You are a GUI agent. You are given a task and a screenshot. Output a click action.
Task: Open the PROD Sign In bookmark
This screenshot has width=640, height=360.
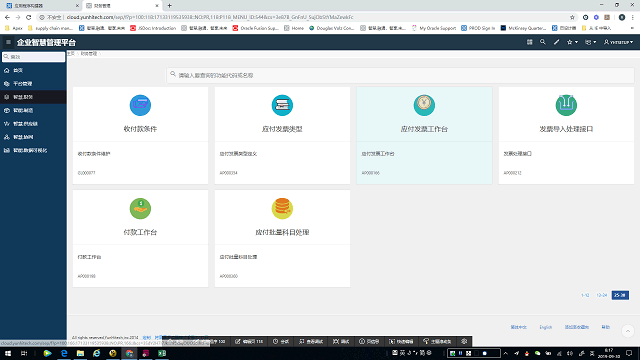478,28
